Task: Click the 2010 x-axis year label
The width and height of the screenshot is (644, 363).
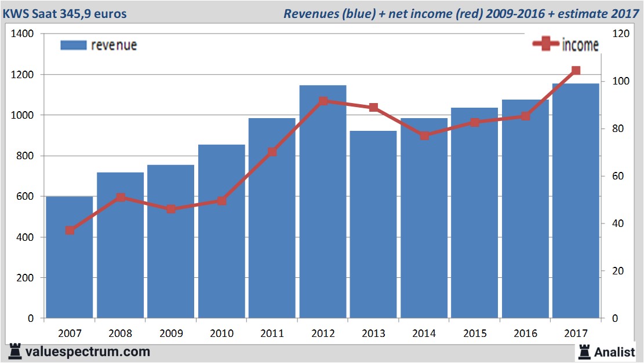Action: [221, 333]
